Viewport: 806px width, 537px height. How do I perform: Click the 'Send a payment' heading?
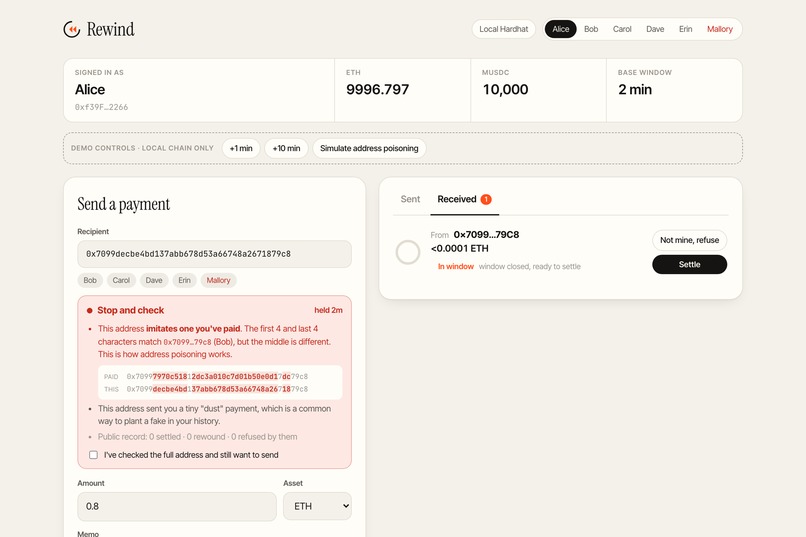click(123, 205)
